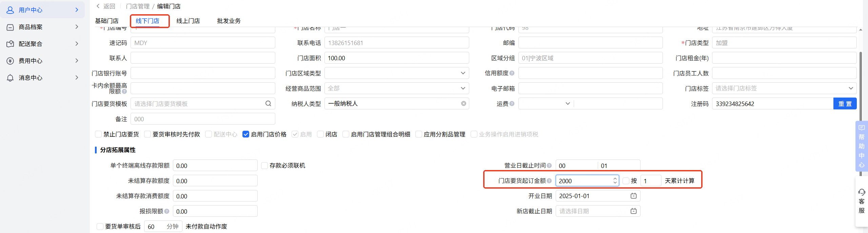Click the back arrow next to 返回

click(x=98, y=6)
